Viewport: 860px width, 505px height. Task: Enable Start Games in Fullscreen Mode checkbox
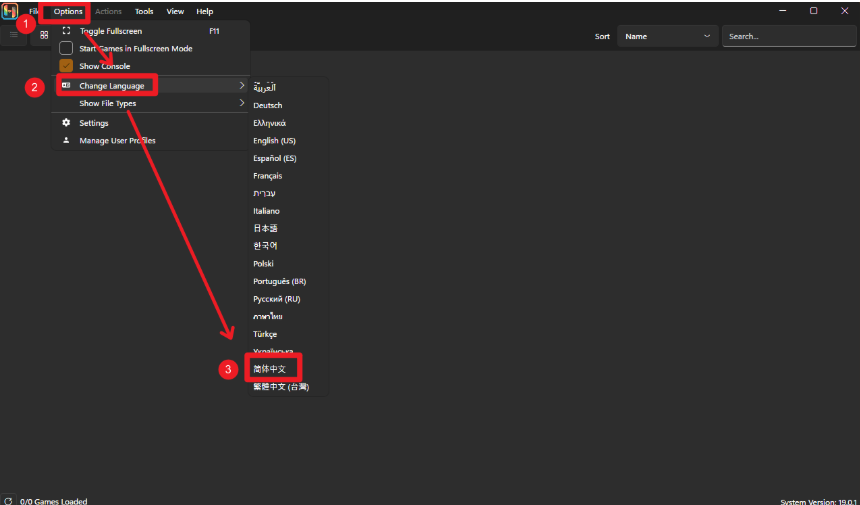(66, 48)
